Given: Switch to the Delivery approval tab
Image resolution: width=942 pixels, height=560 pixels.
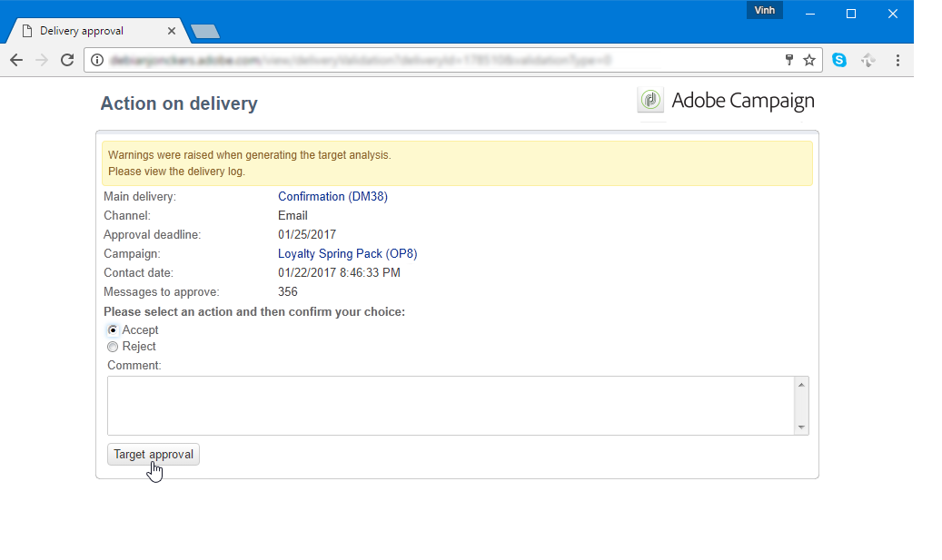Looking at the screenshot, I should [91, 31].
